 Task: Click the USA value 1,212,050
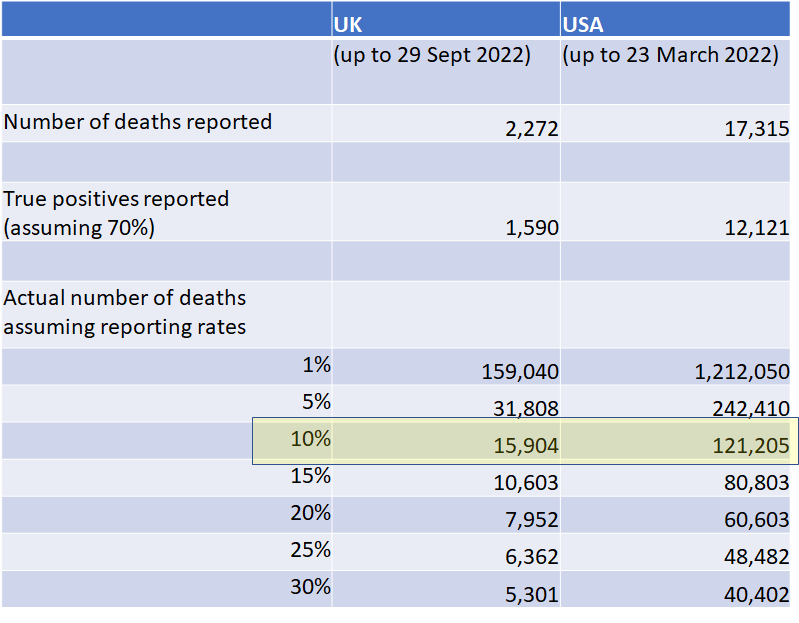click(742, 372)
